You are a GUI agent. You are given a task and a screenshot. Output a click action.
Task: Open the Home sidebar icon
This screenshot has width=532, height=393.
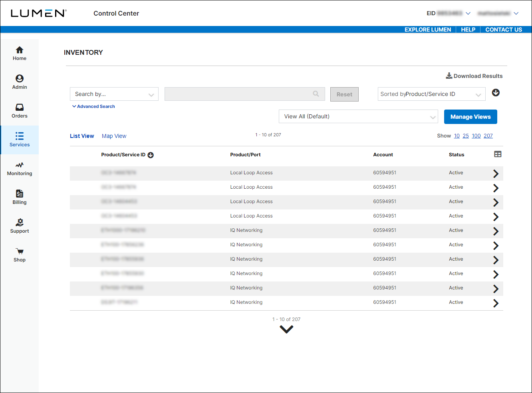[x=20, y=54]
